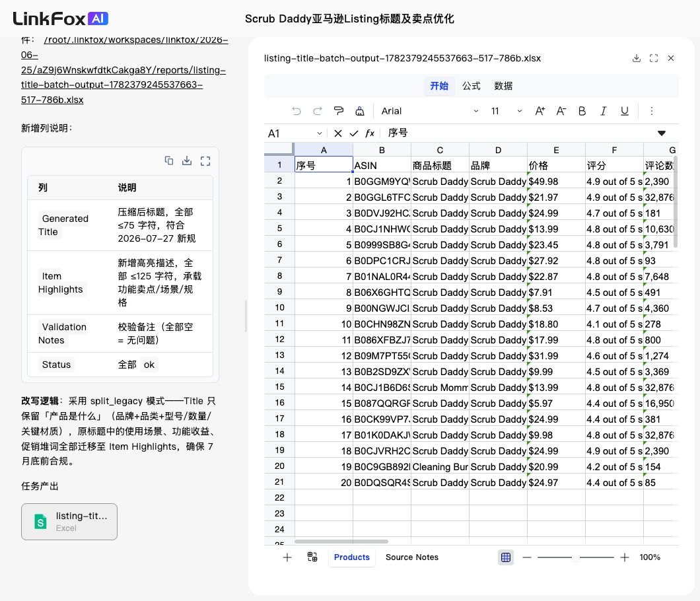Click the ASIN header cell
Viewport: 700px width, 601px height.
tap(382, 165)
